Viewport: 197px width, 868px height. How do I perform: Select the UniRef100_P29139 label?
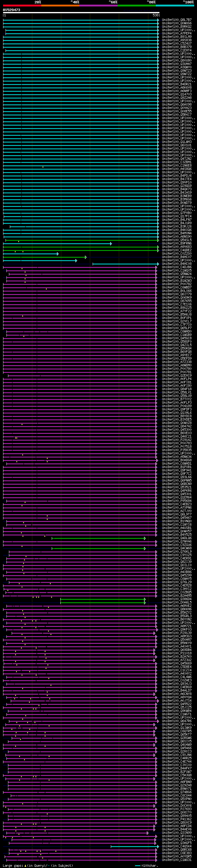coord(177,633)
